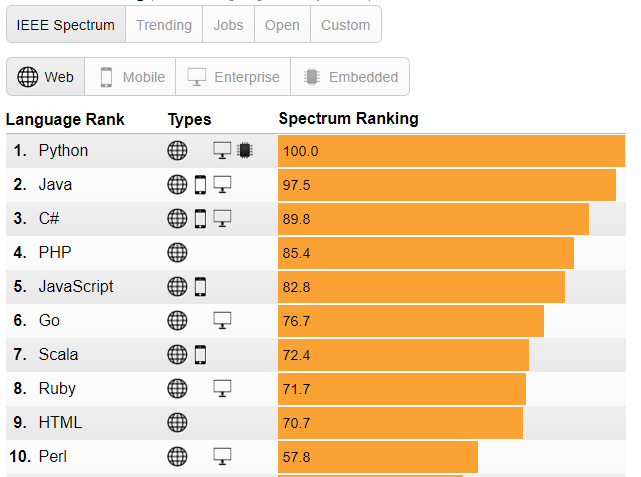The height and width of the screenshot is (477, 641).
Task: Click the desktop monitor icon in Go row
Action: click(x=222, y=321)
